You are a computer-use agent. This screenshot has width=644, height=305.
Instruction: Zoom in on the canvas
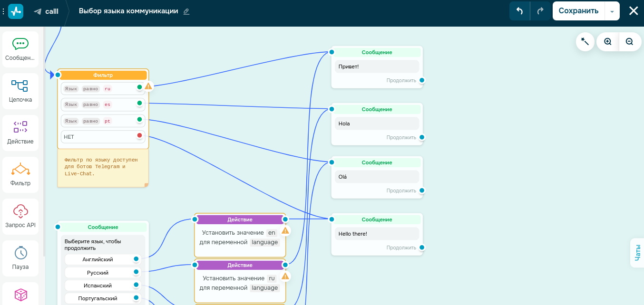tap(608, 42)
